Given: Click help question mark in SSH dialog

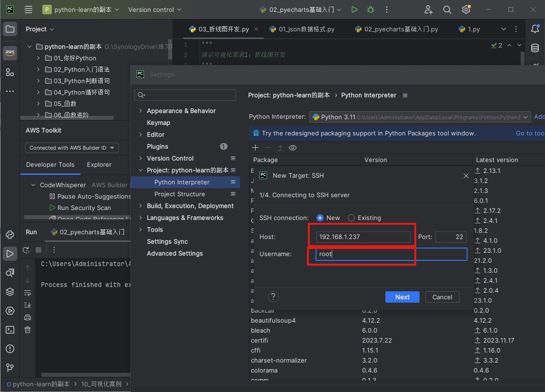Looking at the screenshot, I should [x=273, y=297].
